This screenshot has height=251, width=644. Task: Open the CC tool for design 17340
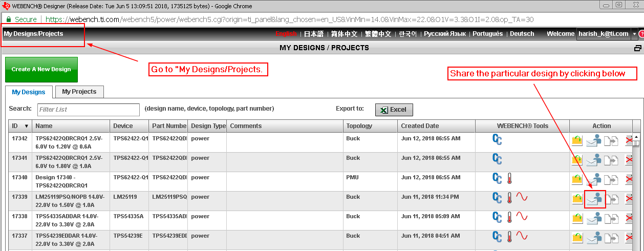click(x=497, y=178)
